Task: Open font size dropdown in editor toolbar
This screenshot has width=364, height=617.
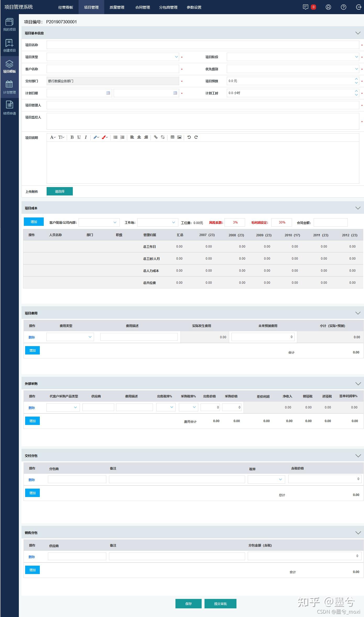Action: pyautogui.click(x=61, y=137)
